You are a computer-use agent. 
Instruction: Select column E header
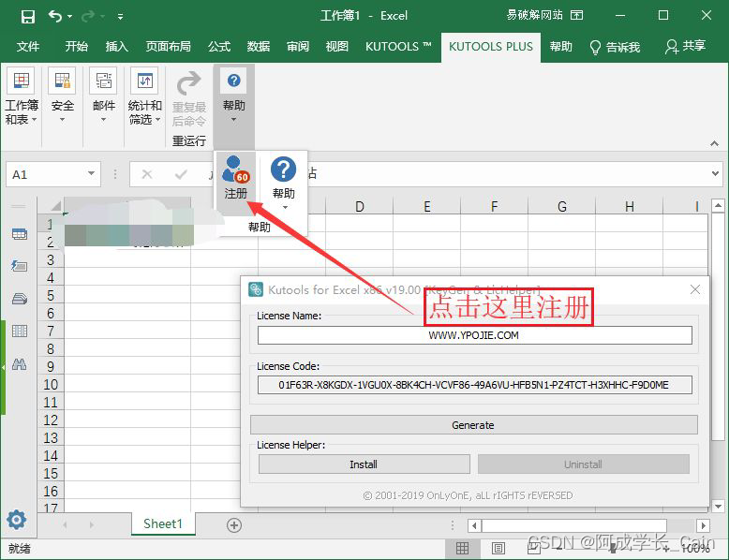pos(426,206)
